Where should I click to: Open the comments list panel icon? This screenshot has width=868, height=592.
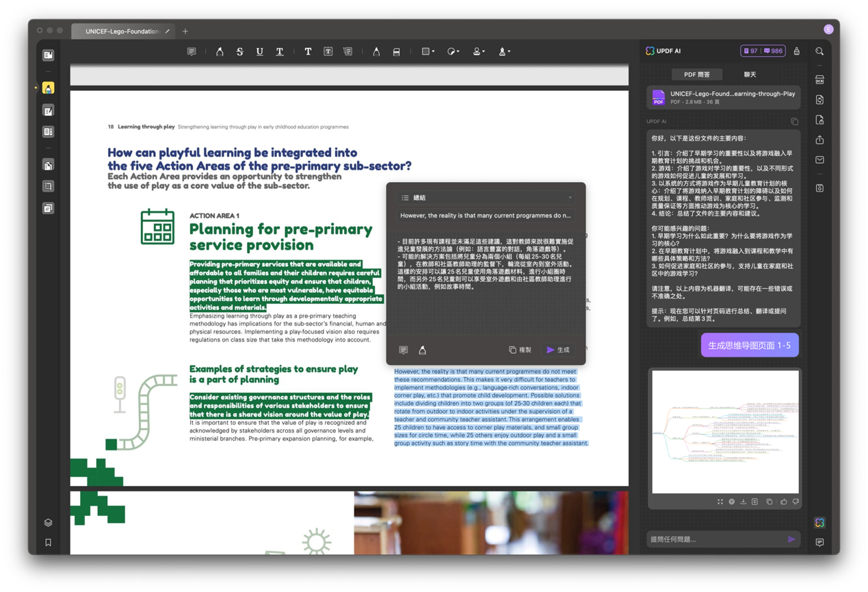[819, 543]
